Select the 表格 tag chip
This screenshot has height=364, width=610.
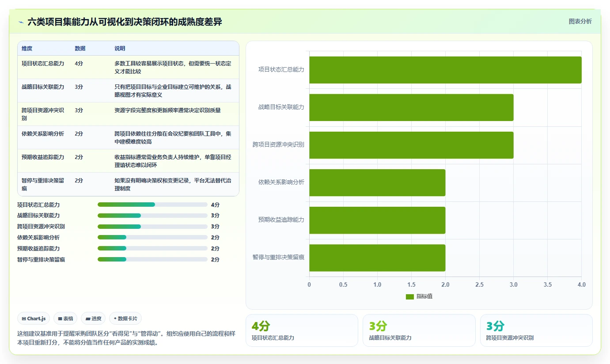tap(65, 318)
